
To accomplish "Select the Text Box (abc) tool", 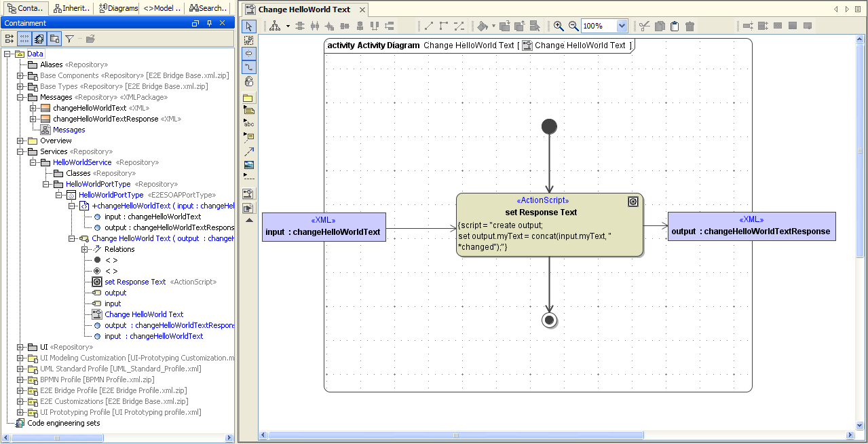I will click(x=248, y=123).
